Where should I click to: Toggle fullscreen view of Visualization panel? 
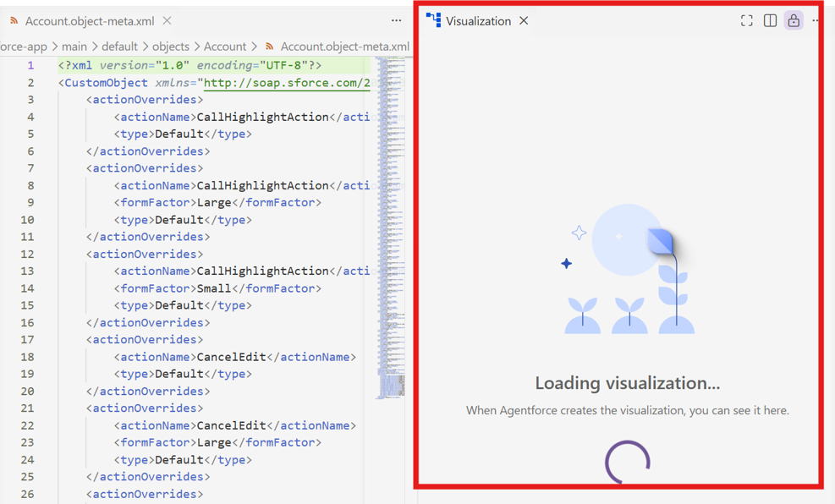click(x=747, y=21)
